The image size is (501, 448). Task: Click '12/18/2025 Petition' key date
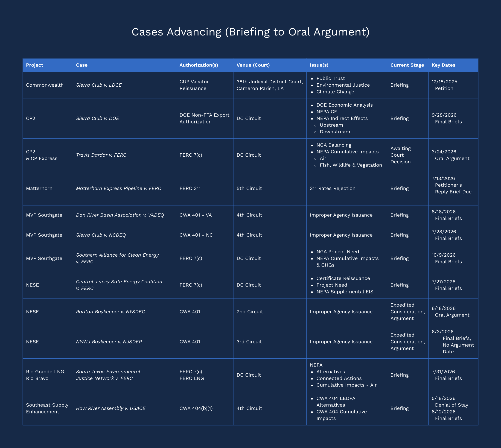click(x=444, y=85)
